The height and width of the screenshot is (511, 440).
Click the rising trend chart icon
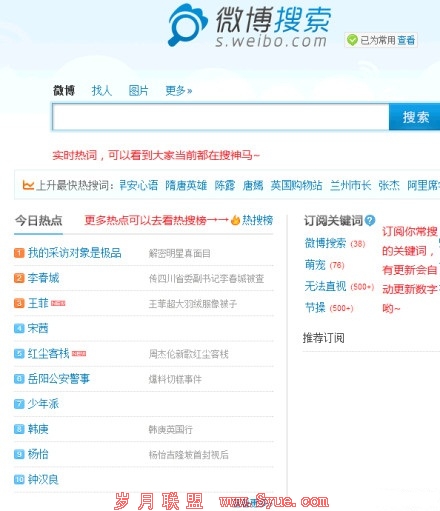[28, 185]
